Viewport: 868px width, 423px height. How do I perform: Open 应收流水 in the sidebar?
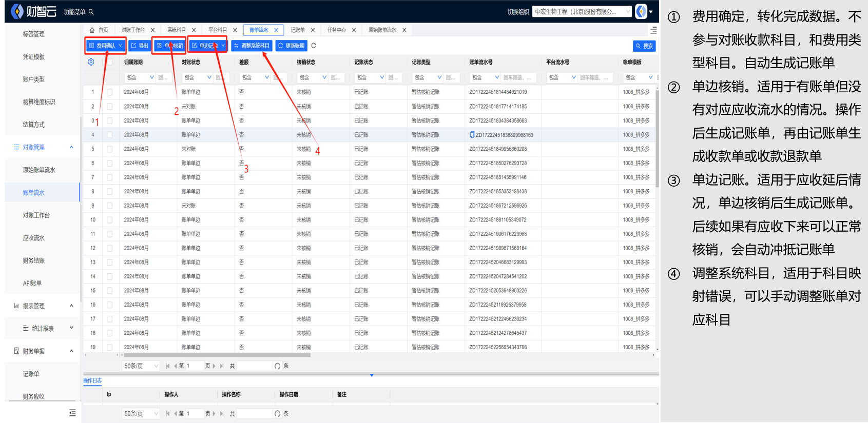coord(34,238)
